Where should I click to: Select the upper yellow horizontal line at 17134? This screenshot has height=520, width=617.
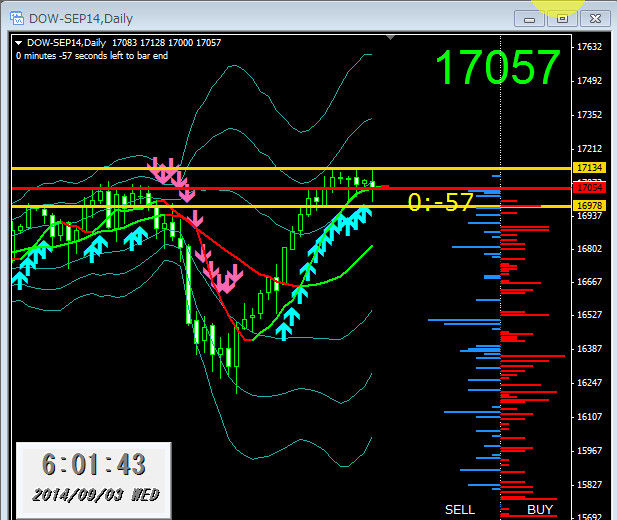[291, 169]
